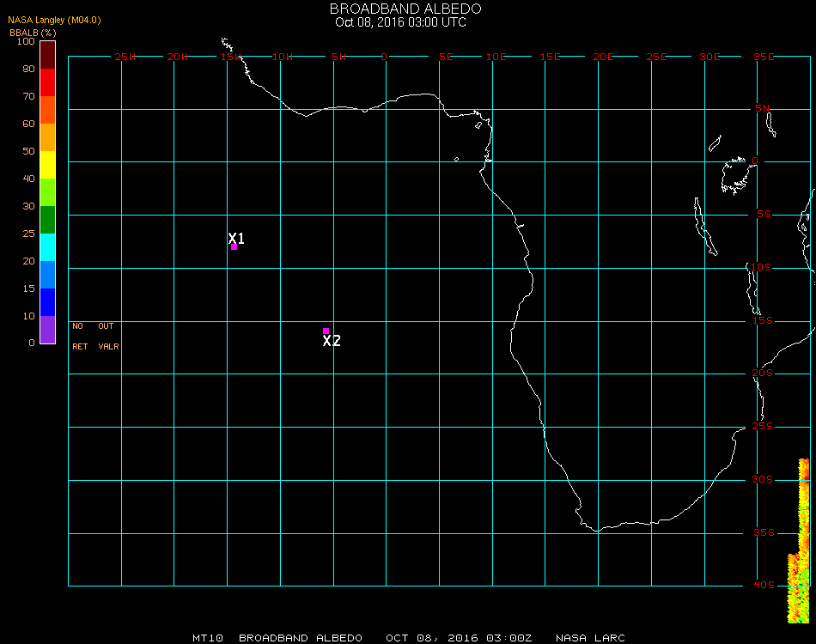Click the magenta marker square above X2
Image resolution: width=816 pixels, height=644 pixels.
tap(326, 331)
